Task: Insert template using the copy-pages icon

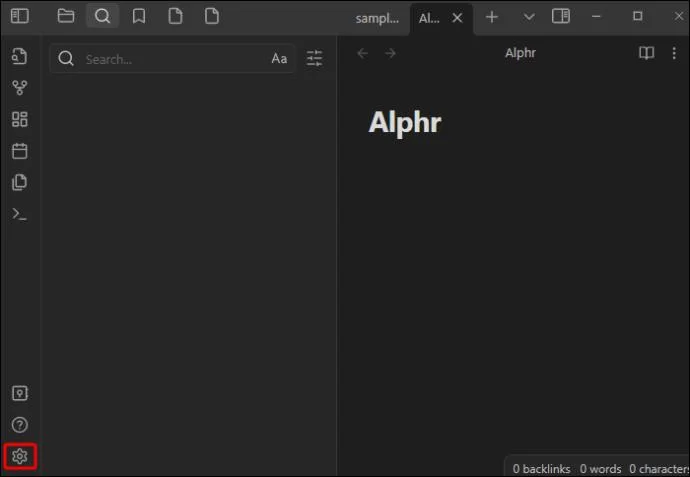Action: [20, 182]
